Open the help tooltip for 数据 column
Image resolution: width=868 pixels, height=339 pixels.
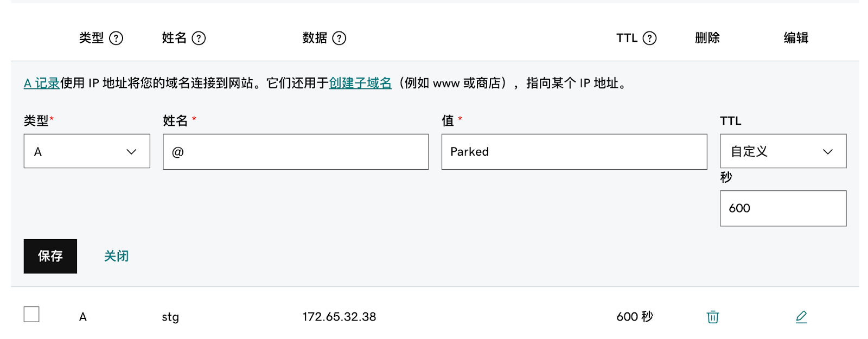click(339, 38)
